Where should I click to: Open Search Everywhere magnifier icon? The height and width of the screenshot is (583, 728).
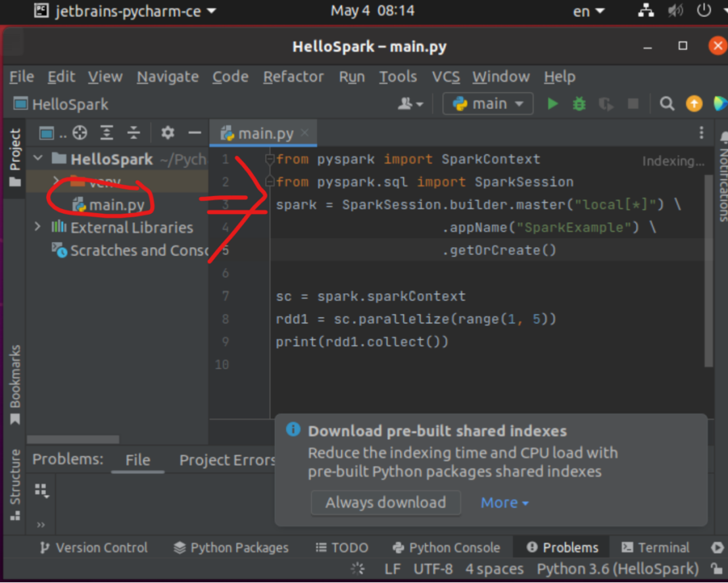pyautogui.click(x=667, y=103)
